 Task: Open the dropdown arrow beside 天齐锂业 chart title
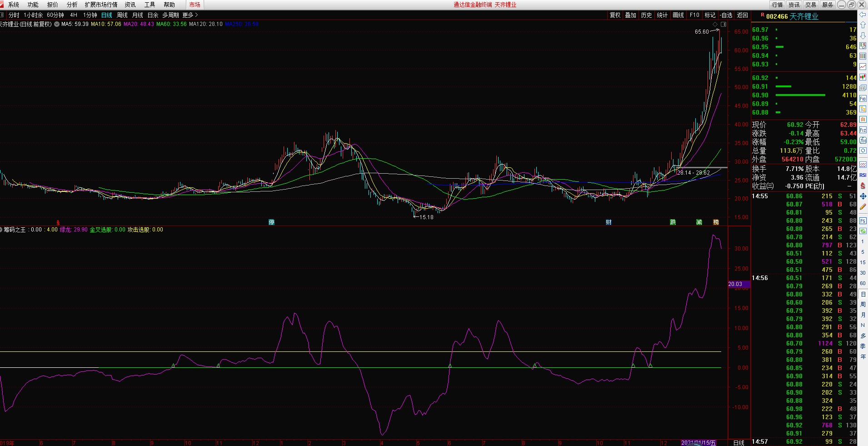(x=57, y=24)
